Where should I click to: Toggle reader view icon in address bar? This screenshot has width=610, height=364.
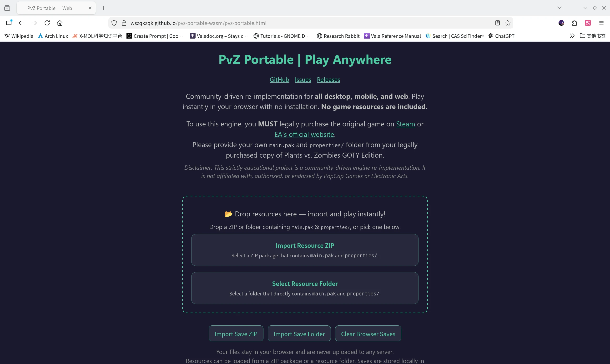point(497,23)
